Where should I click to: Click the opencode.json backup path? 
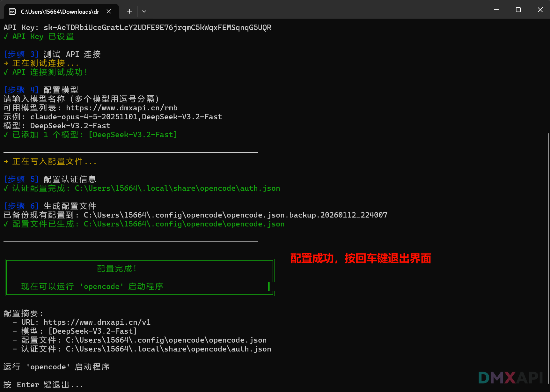pos(234,215)
